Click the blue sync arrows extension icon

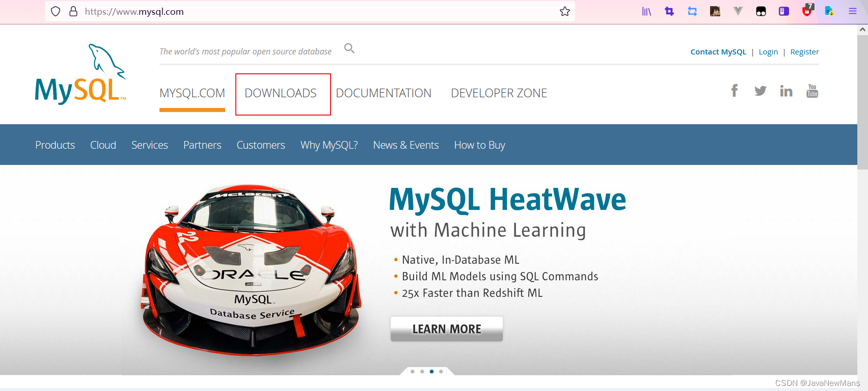(692, 11)
